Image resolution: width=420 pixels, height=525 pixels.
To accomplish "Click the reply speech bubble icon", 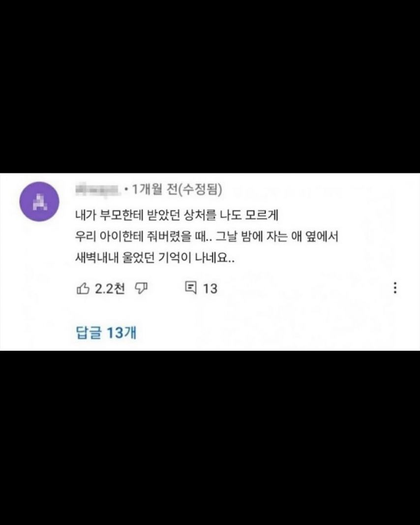I will 191,288.
